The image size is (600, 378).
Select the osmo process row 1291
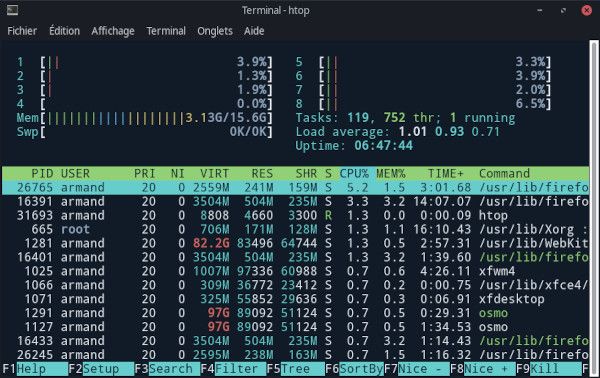tap(295, 313)
